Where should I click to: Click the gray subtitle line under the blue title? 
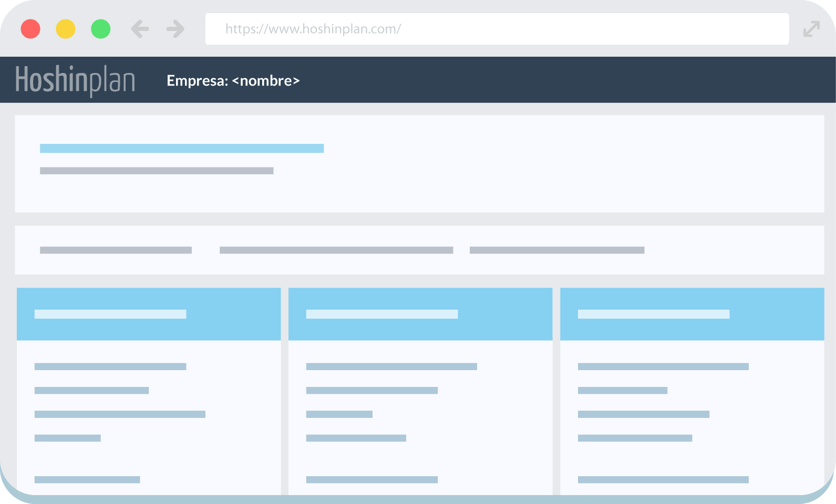(157, 171)
